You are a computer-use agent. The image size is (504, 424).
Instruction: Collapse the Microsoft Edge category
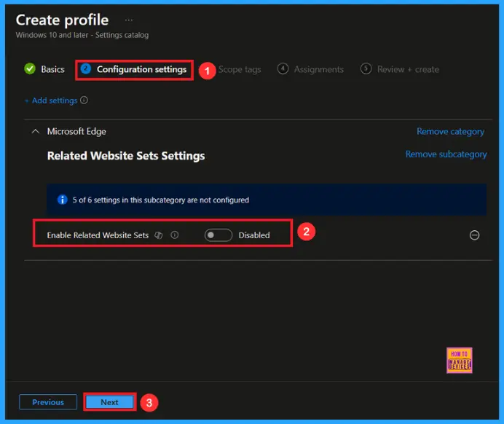(x=36, y=131)
